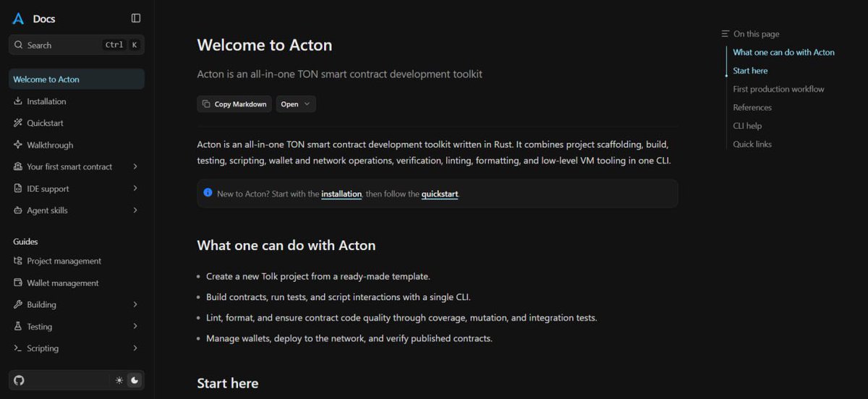868x399 pixels.
Task: Click the Scripting terminal icon
Action: tap(18, 348)
